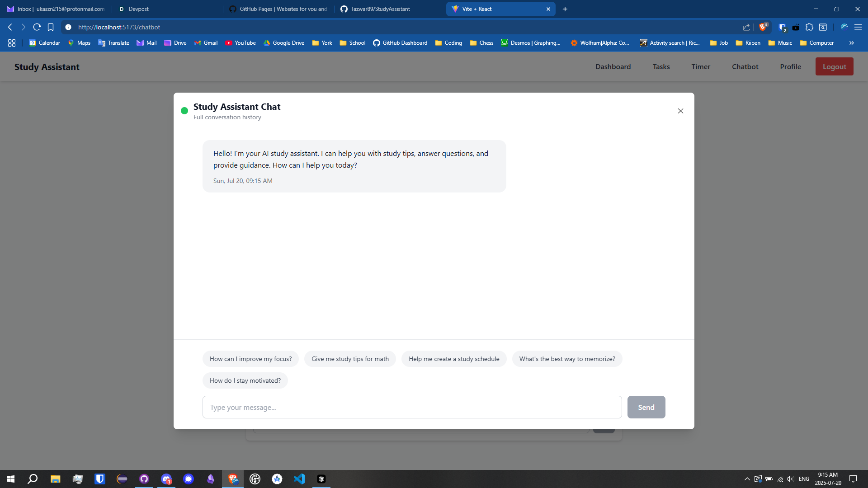Click the share page icon
Viewport: 868px width, 488px height.
(x=746, y=27)
